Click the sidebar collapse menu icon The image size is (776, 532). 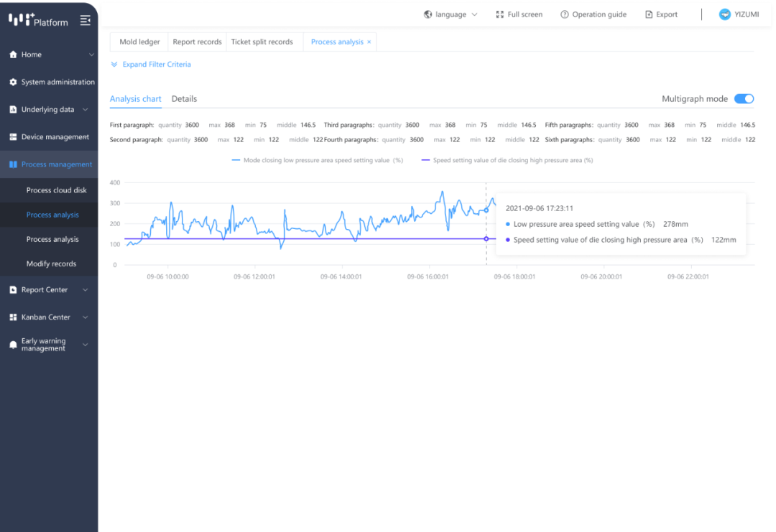tap(86, 20)
